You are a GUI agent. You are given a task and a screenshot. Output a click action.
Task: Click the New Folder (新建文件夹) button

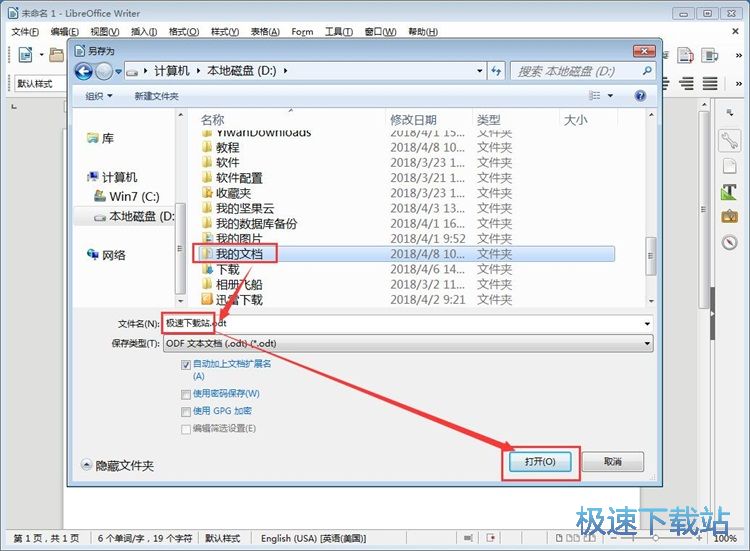click(x=156, y=96)
